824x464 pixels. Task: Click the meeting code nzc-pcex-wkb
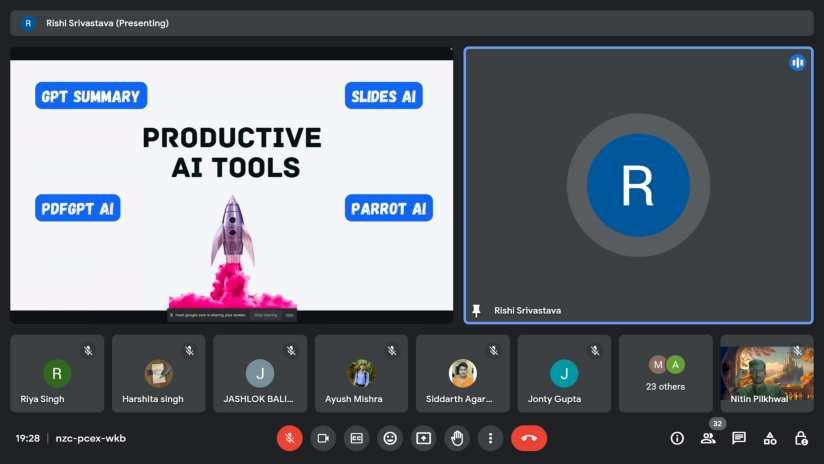[x=90, y=438]
